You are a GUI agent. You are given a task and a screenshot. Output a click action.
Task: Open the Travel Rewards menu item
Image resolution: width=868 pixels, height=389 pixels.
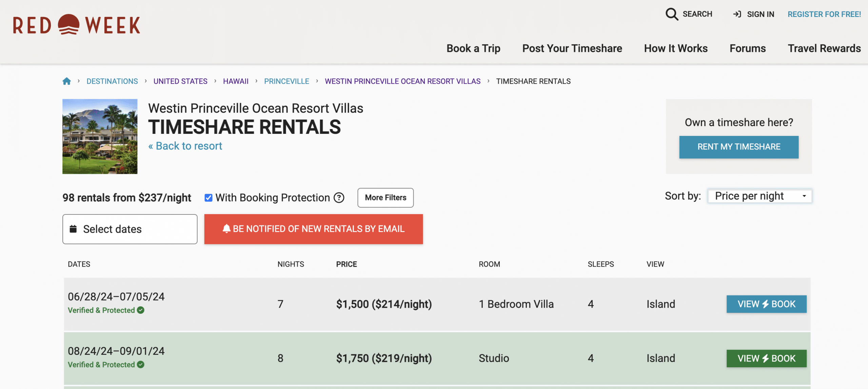(824, 48)
